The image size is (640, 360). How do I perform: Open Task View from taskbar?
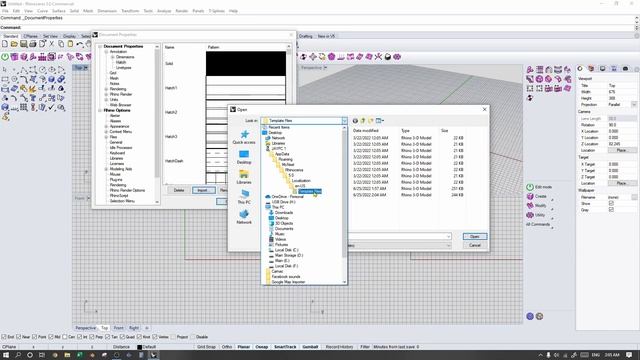point(42,355)
